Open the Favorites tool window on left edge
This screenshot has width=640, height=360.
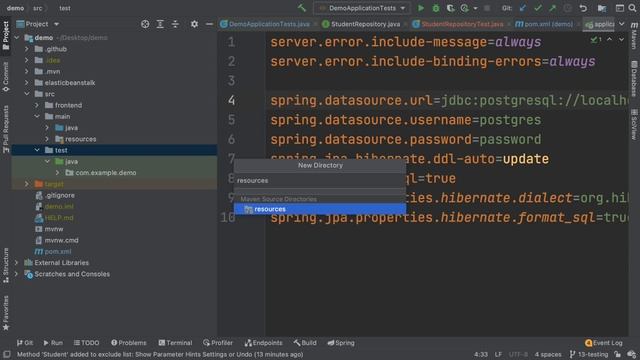pos(6,313)
